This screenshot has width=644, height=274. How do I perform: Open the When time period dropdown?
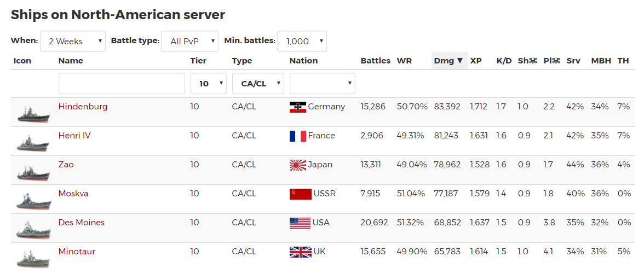click(x=73, y=42)
